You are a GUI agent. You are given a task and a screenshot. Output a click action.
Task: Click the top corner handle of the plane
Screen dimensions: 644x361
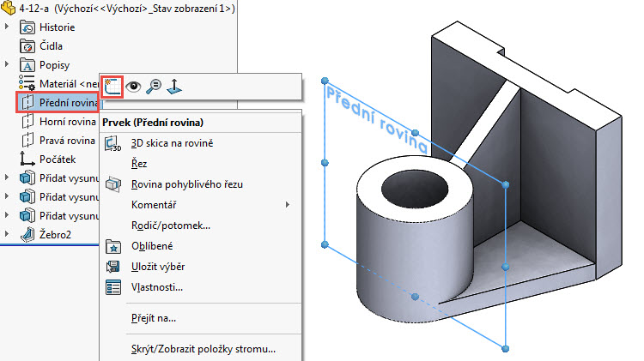tap(325, 81)
